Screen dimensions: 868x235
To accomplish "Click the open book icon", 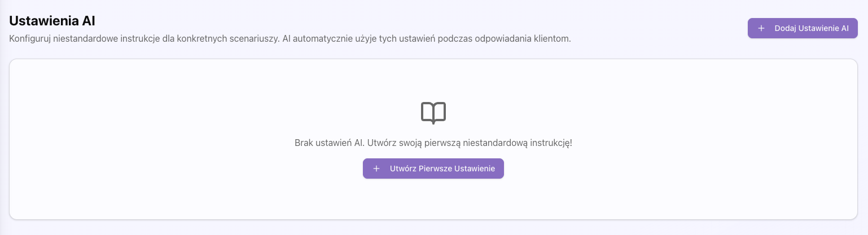I will tap(433, 112).
